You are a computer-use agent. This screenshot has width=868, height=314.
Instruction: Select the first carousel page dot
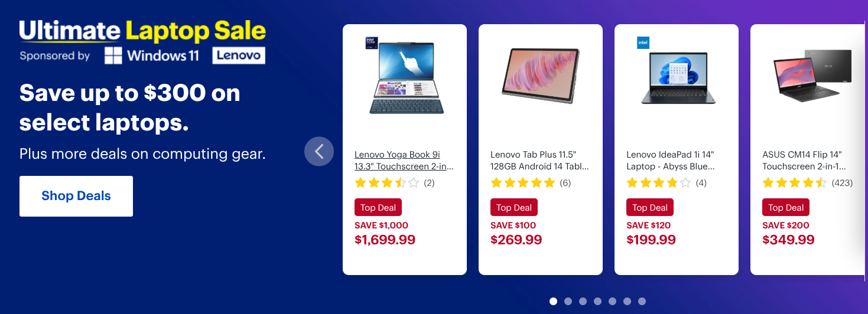point(553,301)
